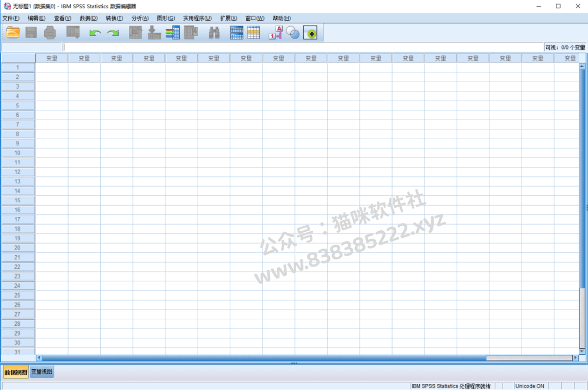The height and width of the screenshot is (390, 588).
Task: Click the green Undo arrow
Action: pos(95,33)
